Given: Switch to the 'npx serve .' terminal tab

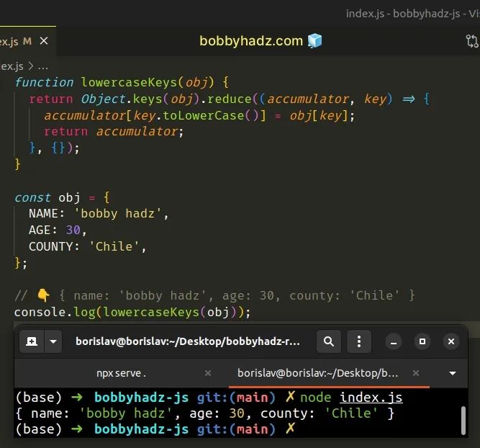Looking at the screenshot, I should click(121, 373).
